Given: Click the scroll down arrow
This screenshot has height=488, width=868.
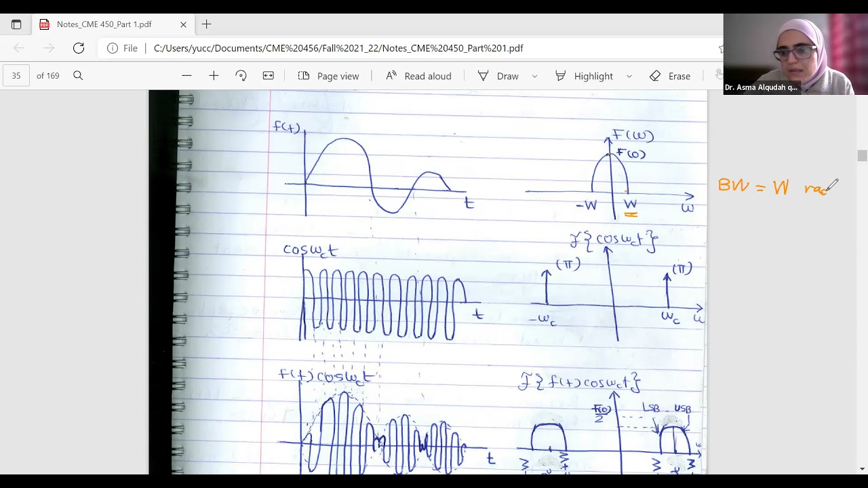Looking at the screenshot, I should tap(862, 468).
